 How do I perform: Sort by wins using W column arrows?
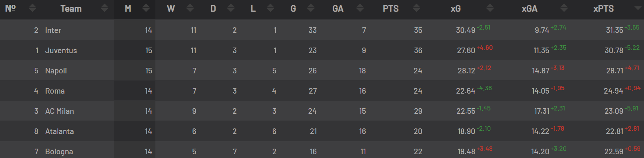190,8
